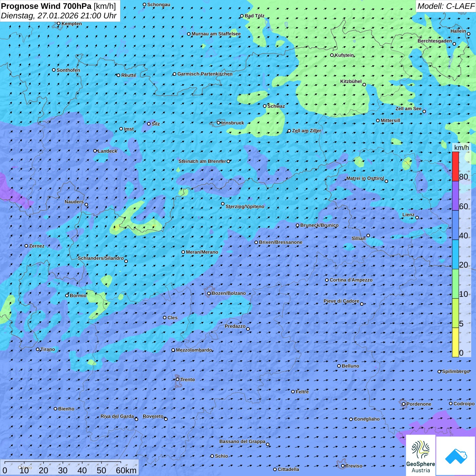Click the 'Modell: C-LAEF' label
Image resolution: width=476 pixels, height=476 pixels.
446,6
